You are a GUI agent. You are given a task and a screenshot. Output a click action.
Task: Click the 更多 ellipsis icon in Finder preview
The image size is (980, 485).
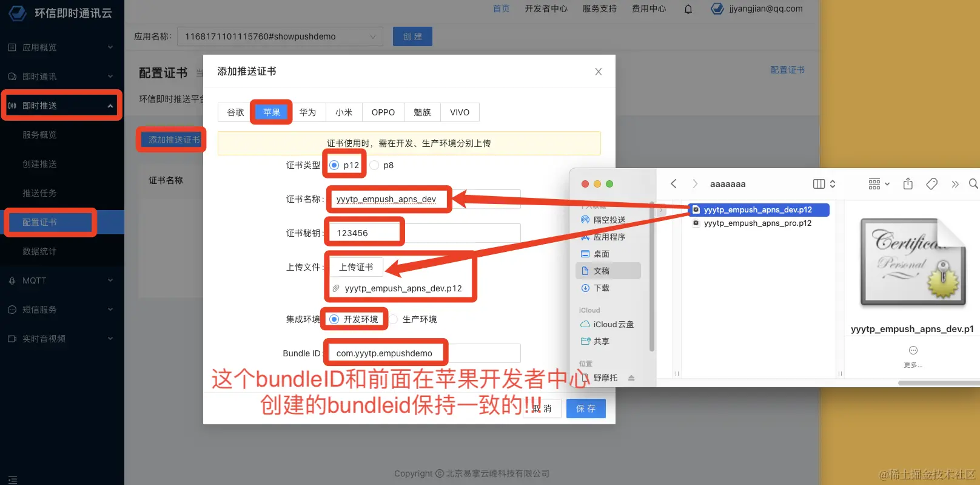tap(913, 350)
